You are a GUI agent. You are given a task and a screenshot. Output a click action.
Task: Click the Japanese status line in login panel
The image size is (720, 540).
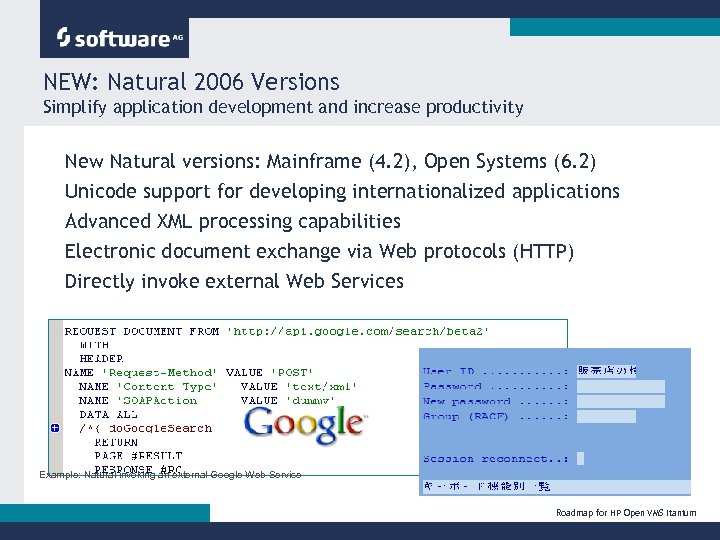point(555,486)
